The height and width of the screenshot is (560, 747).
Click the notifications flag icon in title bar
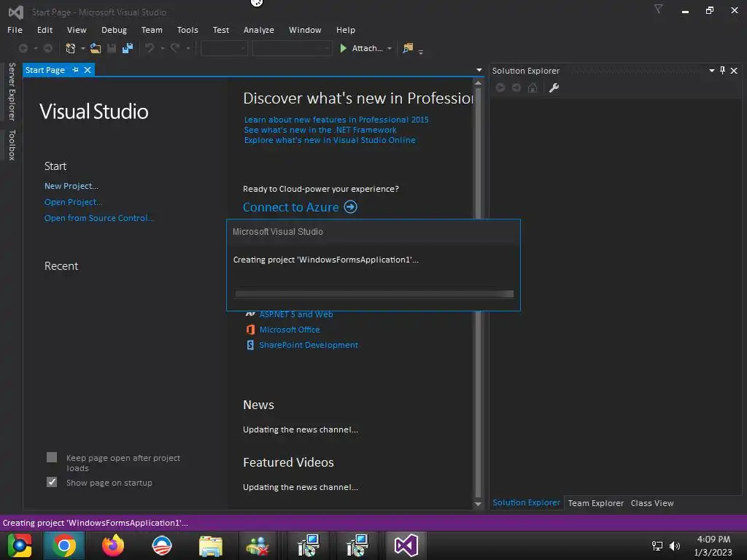click(x=659, y=9)
